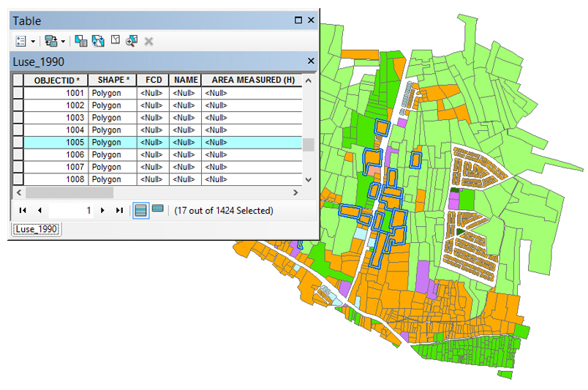This screenshot has width=588, height=390.
Task: Click the greyed Delete Selected X icon
Action: pos(149,41)
